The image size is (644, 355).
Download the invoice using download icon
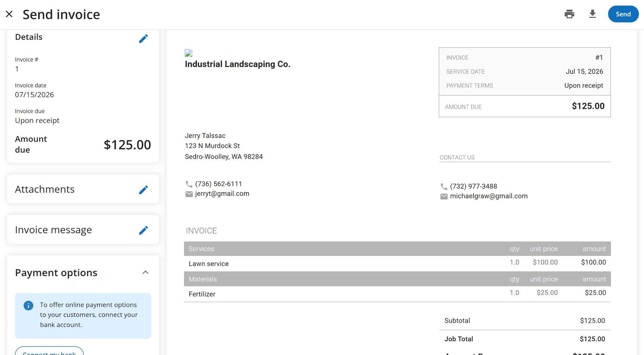click(x=592, y=14)
